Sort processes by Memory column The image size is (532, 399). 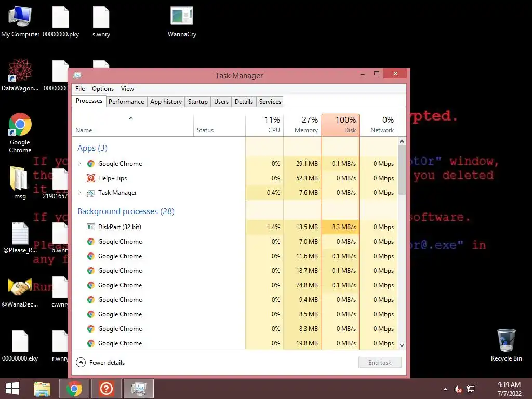click(x=302, y=125)
